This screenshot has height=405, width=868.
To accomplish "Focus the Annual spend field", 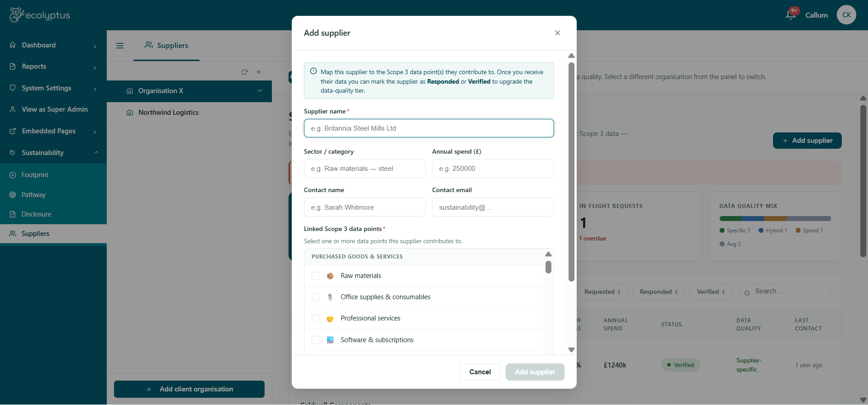I will (493, 169).
